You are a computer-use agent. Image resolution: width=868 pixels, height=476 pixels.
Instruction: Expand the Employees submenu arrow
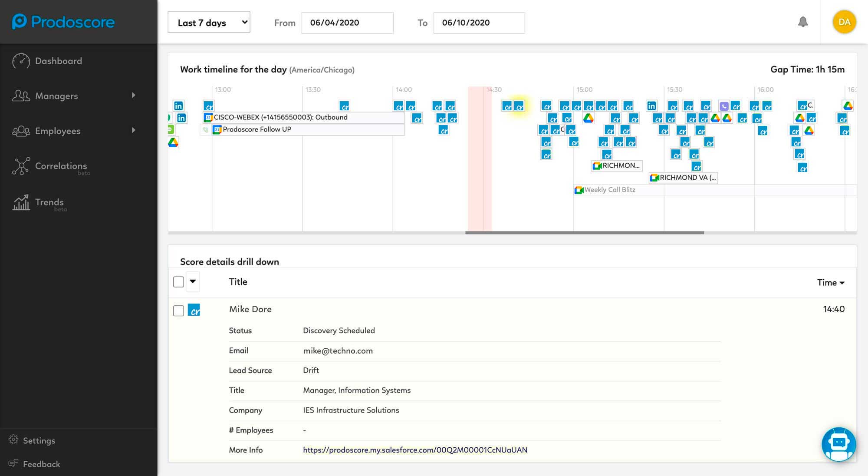coord(134,130)
